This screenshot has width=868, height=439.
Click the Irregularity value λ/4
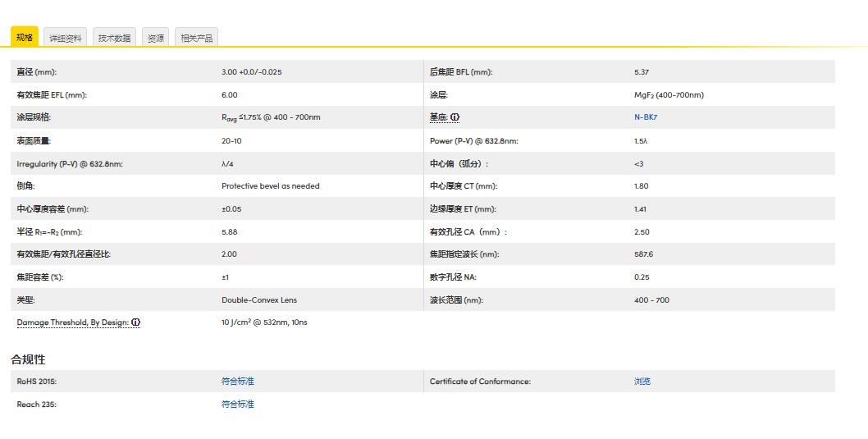click(227, 164)
